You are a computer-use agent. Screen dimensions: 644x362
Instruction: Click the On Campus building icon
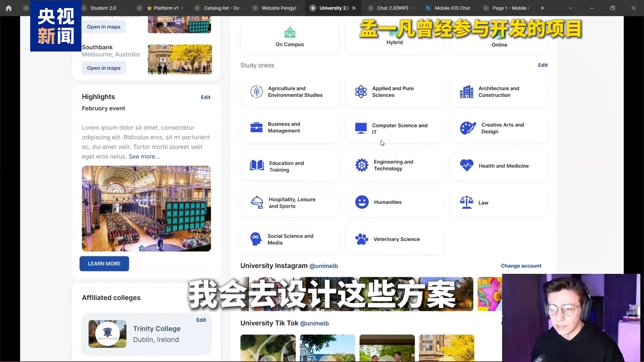point(290,32)
